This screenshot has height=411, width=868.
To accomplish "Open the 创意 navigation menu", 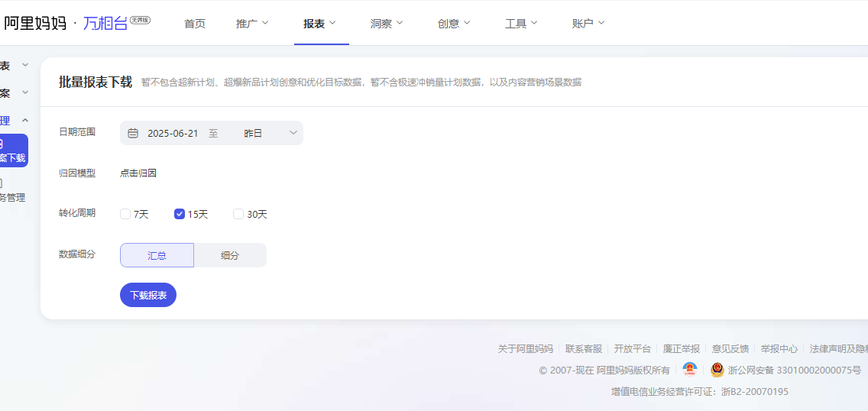I will (x=454, y=24).
